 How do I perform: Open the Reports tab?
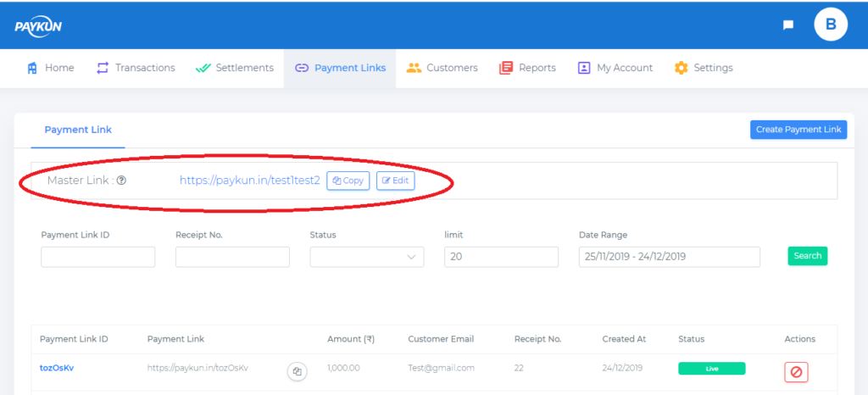point(527,68)
